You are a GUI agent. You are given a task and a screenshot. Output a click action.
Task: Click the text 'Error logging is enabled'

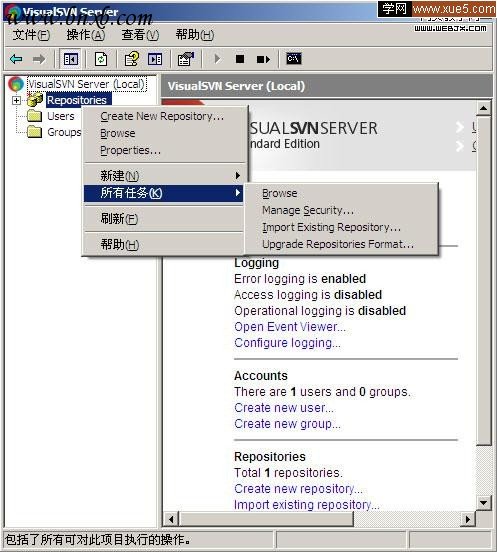(300, 279)
